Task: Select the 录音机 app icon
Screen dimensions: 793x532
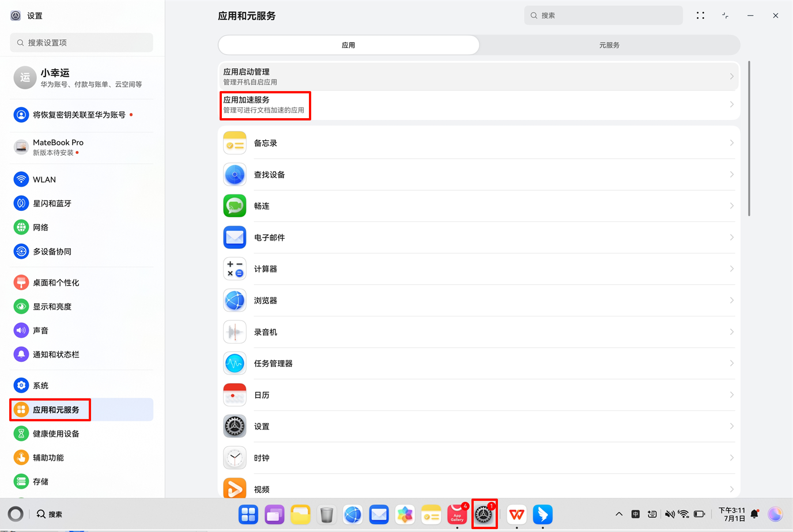Action: [235, 332]
